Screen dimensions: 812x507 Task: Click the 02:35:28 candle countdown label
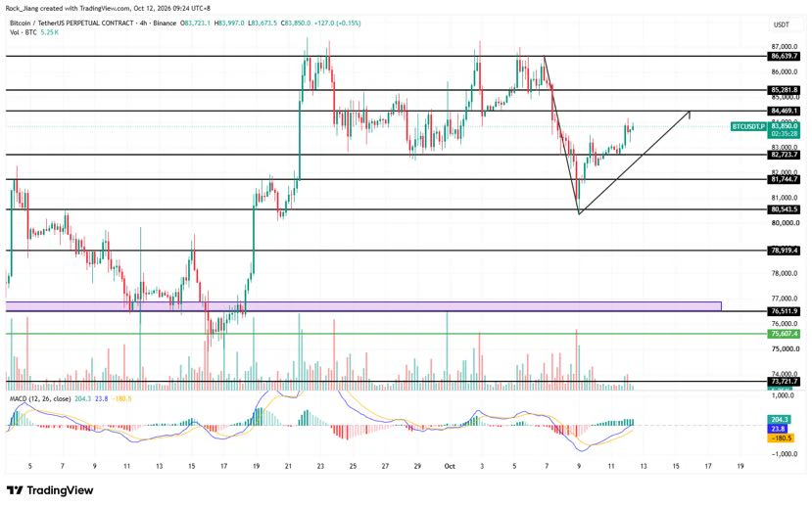(x=784, y=133)
